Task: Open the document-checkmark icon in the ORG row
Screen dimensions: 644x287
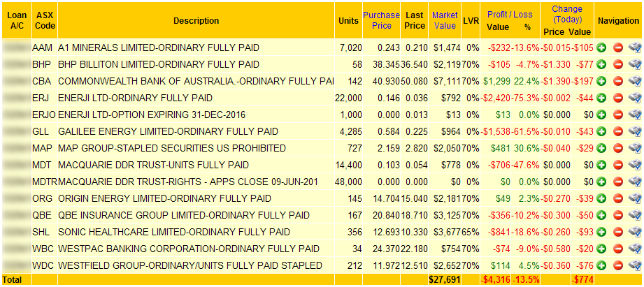Action: click(x=635, y=199)
